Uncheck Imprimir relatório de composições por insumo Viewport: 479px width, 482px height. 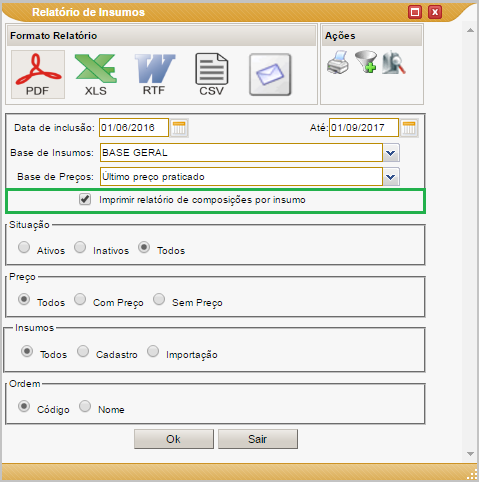pyautogui.click(x=85, y=199)
